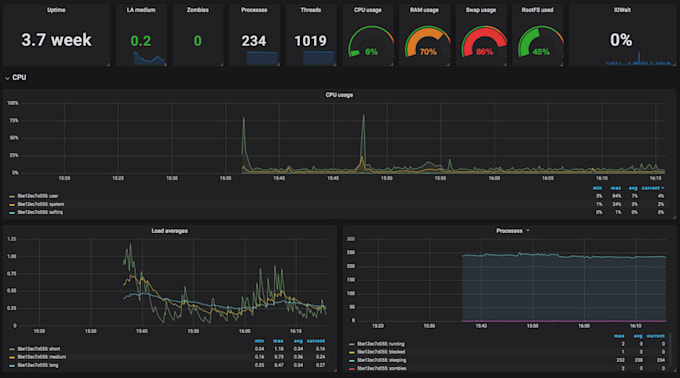Open the Processes graph panel title dropdown arrow
The height and width of the screenshot is (378, 680).
pyautogui.click(x=528, y=231)
